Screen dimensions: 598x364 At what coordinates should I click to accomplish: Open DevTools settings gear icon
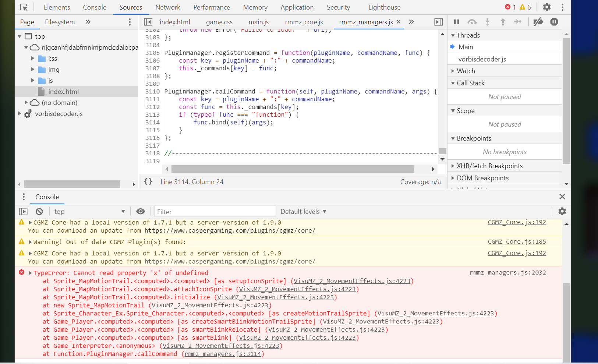(x=547, y=7)
